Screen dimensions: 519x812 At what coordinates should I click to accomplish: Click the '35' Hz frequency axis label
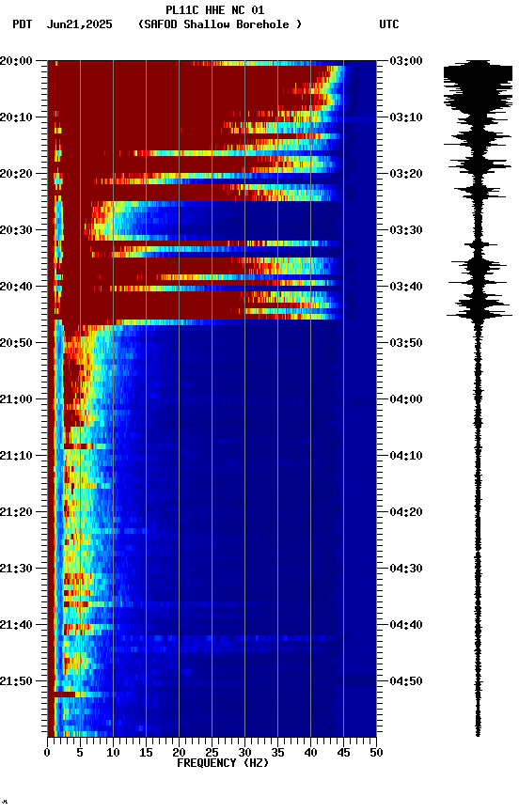[x=277, y=753]
